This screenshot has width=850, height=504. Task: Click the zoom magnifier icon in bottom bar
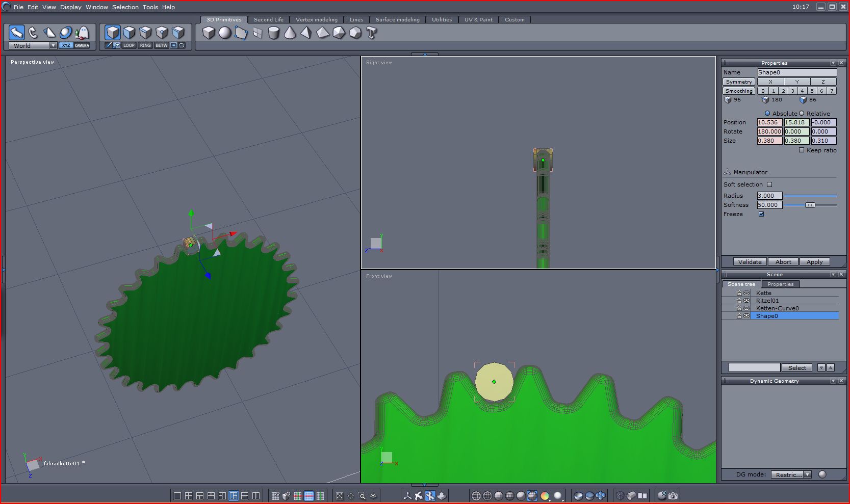pos(362,496)
